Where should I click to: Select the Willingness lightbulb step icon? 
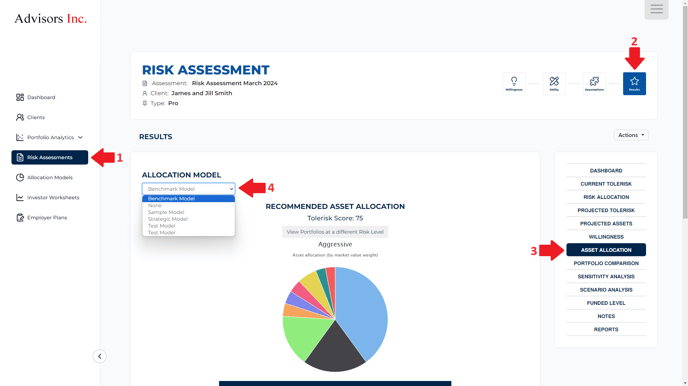[514, 83]
